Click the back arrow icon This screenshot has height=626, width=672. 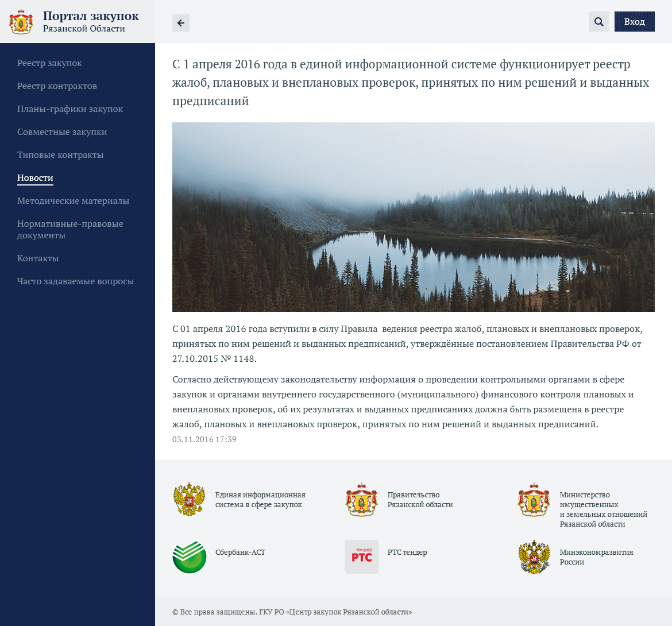tap(181, 23)
